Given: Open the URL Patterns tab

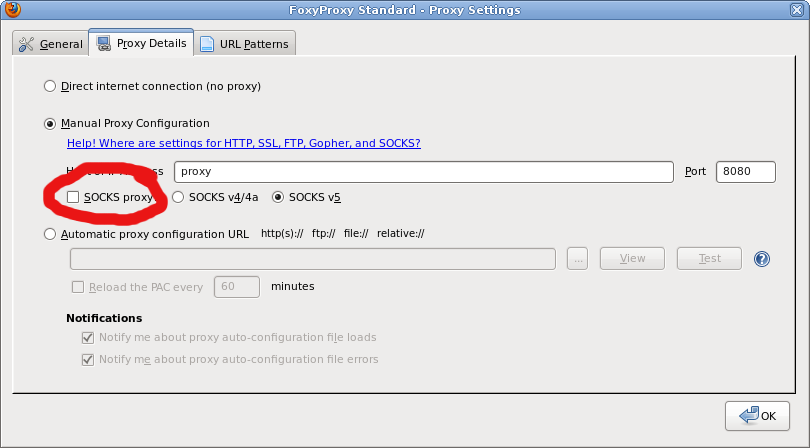Looking at the screenshot, I should coord(245,44).
